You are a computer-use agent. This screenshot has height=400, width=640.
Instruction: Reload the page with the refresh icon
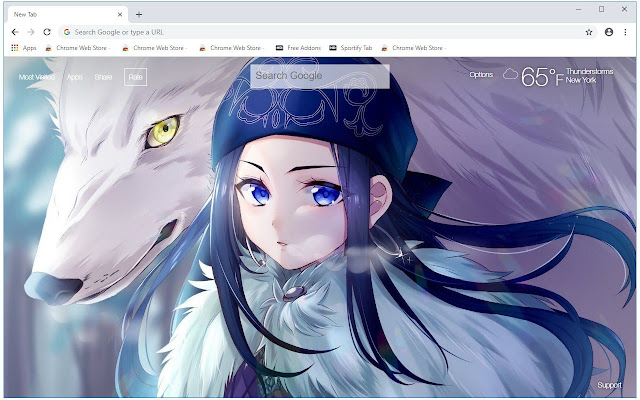[47, 32]
